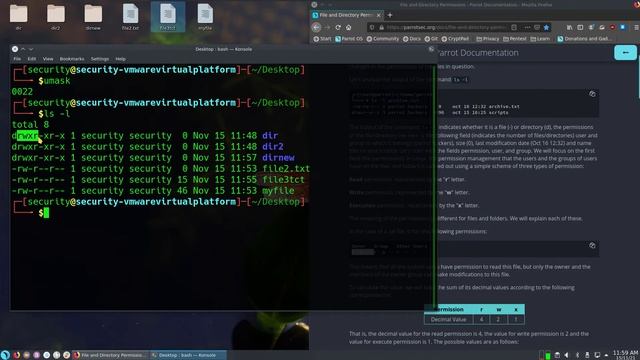
Task: Open the Docs bookmark
Action: point(412,39)
